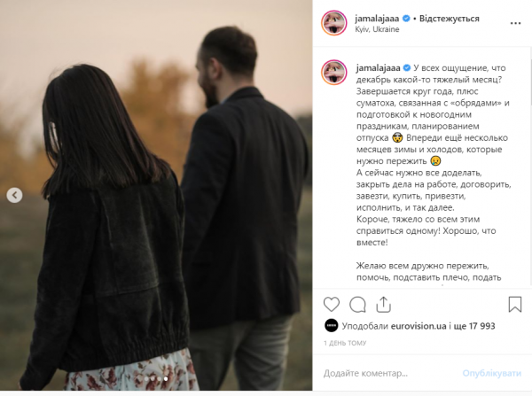Image resolution: width=532 pixels, height=396 pixels.
Task: Open the eurovision.ua liker avatar
Action: tap(331, 326)
